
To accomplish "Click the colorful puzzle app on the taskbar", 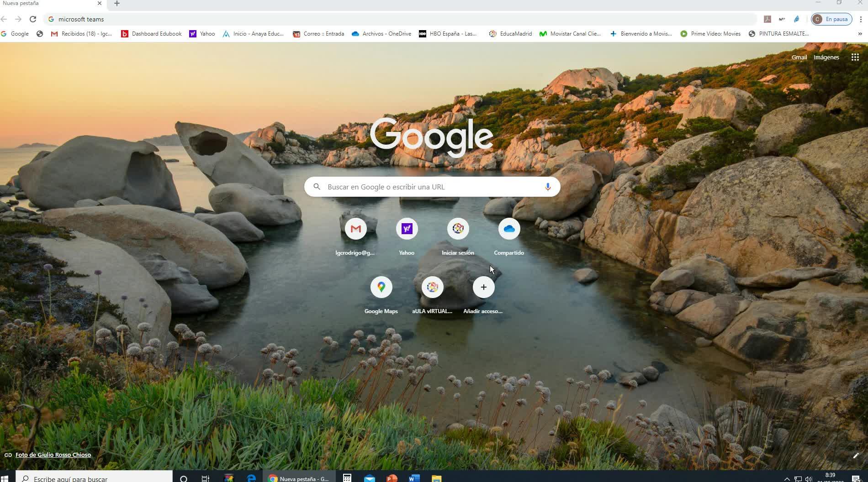I will [229, 478].
